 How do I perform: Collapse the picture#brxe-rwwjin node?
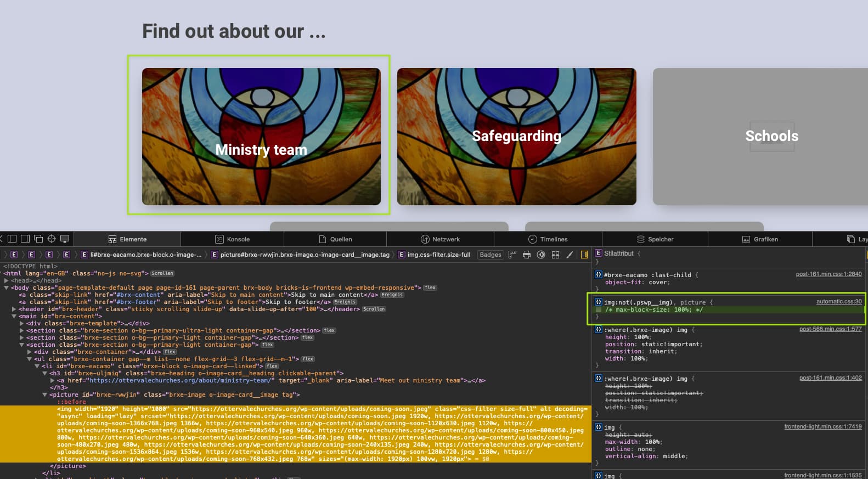(x=45, y=395)
